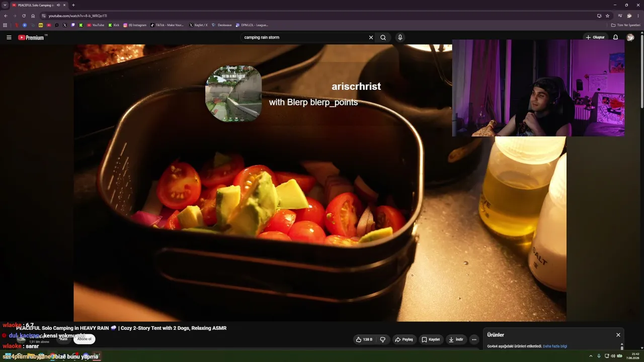The image size is (644, 362).
Task: Open more actions ellipsis under the video
Action: [x=474, y=339]
